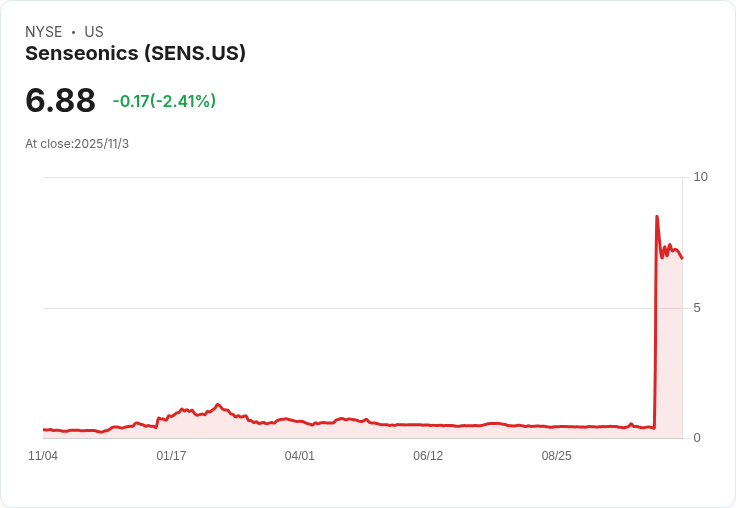
Task: Click the US market label
Action: click(x=94, y=32)
